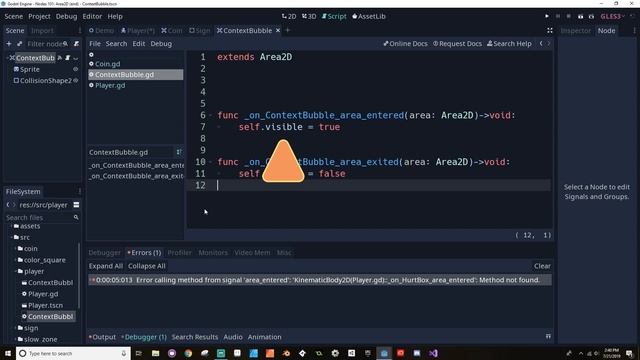640x360 pixels.
Task: Open Player.gd in script list
Action: point(110,85)
